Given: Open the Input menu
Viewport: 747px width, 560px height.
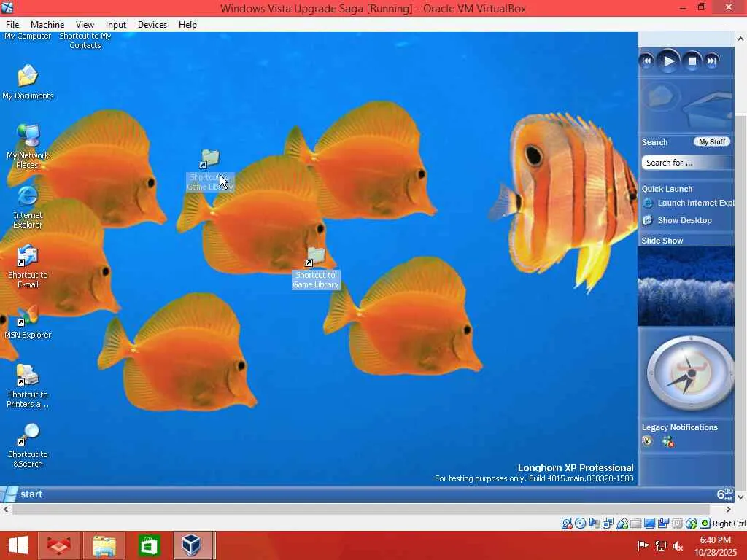Looking at the screenshot, I should pyautogui.click(x=116, y=25).
